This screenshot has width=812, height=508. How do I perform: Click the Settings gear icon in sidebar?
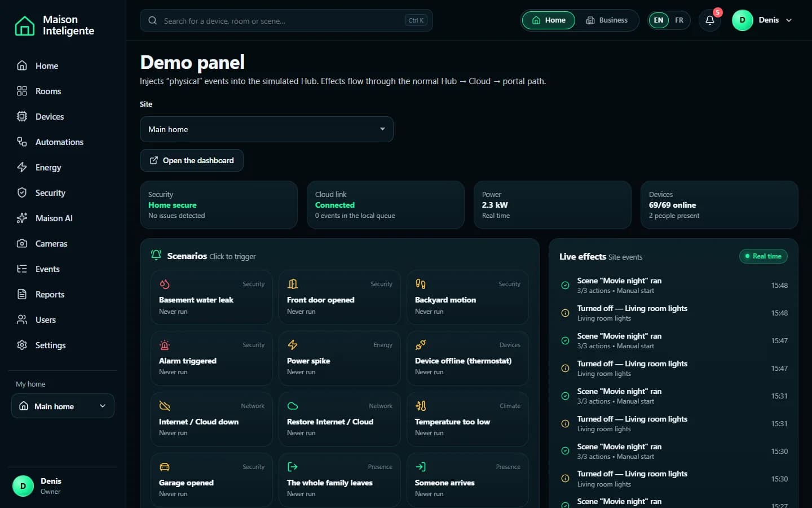[22, 345]
